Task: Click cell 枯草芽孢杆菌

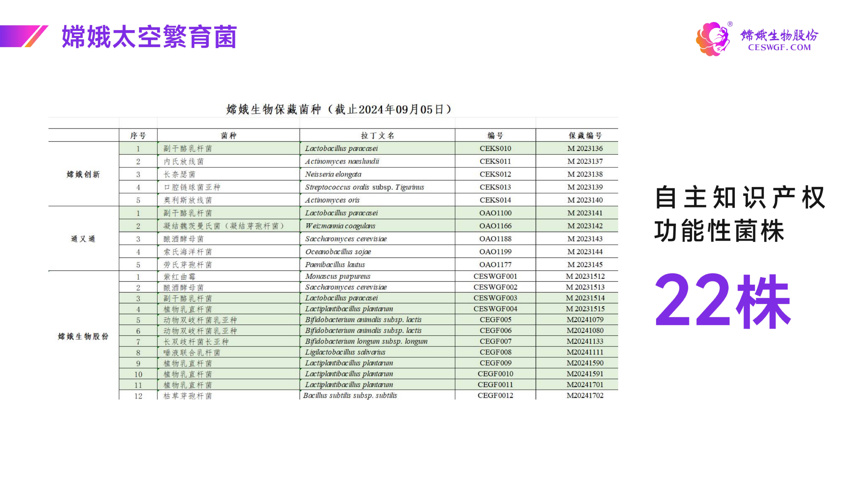Action: pyautogui.click(x=188, y=396)
